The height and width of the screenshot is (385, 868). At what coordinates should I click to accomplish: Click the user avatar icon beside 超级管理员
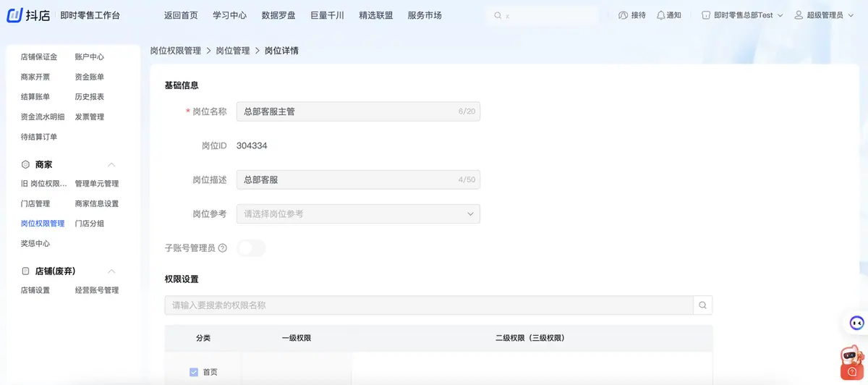(x=799, y=15)
